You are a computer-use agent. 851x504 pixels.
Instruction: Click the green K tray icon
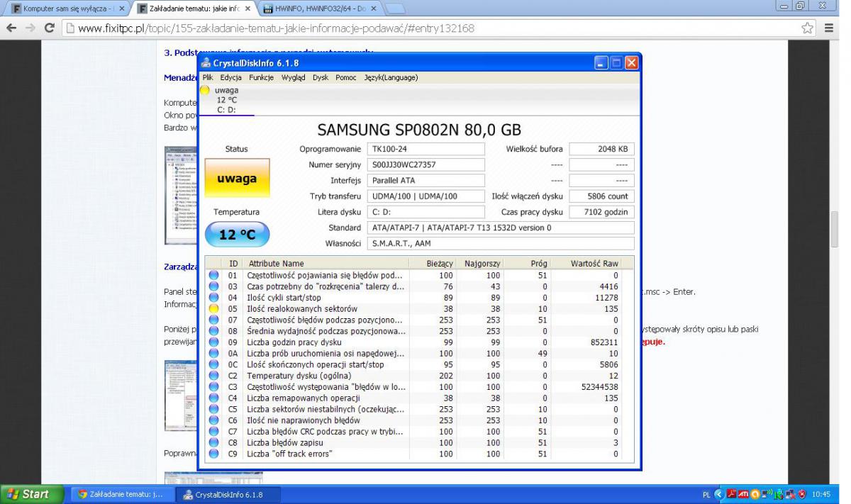[x=779, y=494]
